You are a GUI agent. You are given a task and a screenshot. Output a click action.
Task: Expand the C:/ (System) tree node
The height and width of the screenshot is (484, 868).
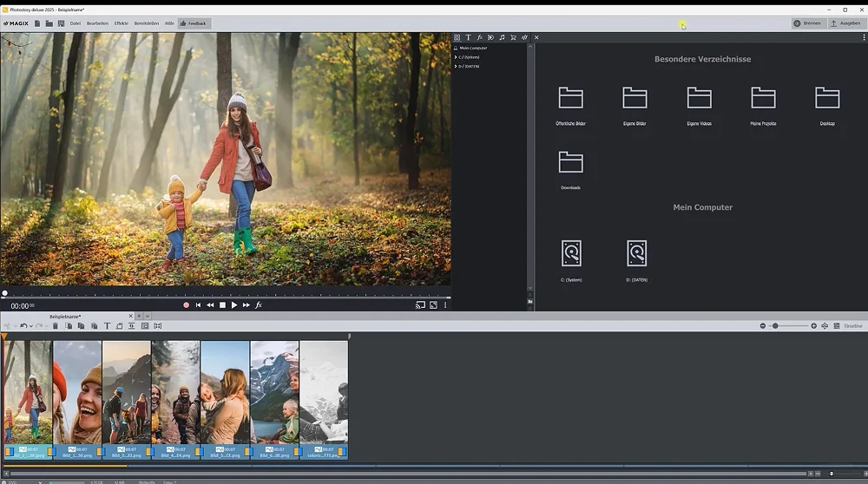(x=456, y=57)
